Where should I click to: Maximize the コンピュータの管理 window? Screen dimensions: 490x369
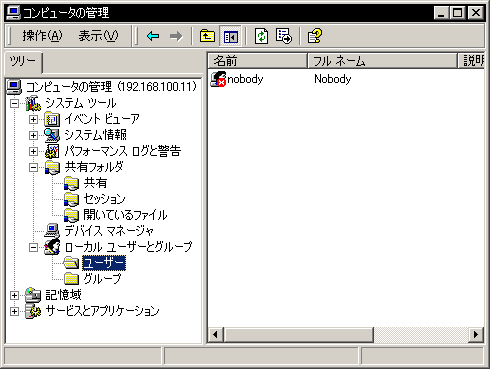click(x=457, y=13)
